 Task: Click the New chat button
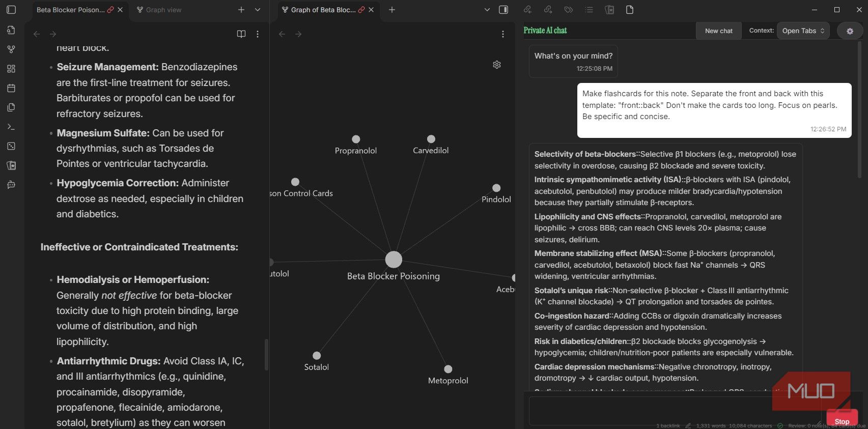coord(719,31)
